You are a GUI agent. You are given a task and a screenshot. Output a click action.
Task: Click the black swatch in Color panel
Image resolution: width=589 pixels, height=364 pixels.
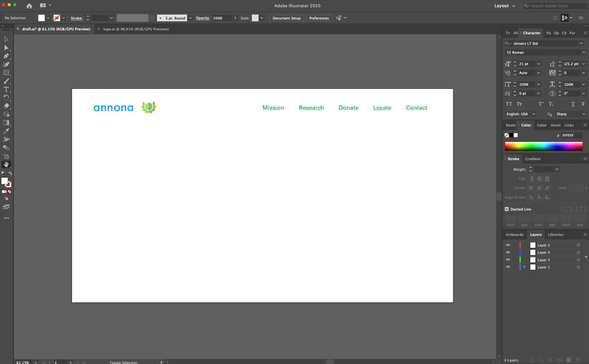pyautogui.click(x=511, y=135)
